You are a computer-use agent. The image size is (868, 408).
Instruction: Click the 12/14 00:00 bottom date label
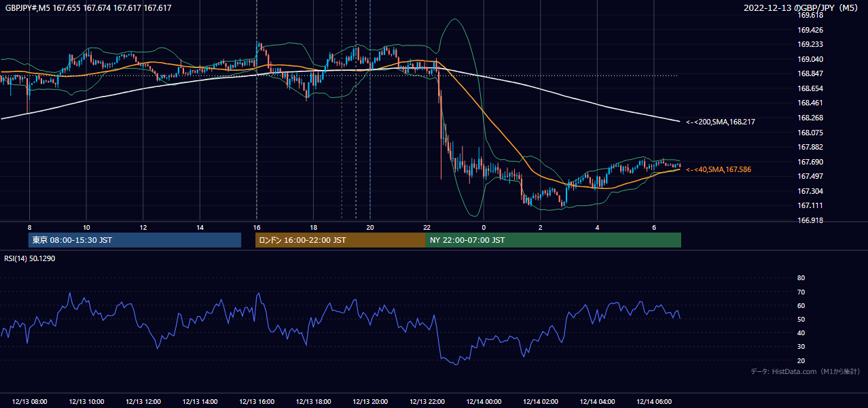pos(484,402)
